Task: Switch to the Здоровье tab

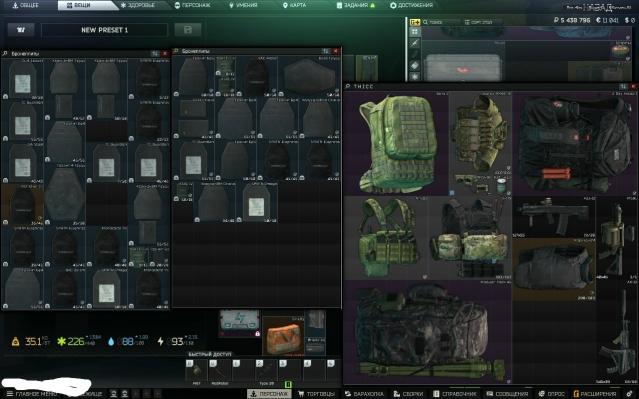Action: 138,5
